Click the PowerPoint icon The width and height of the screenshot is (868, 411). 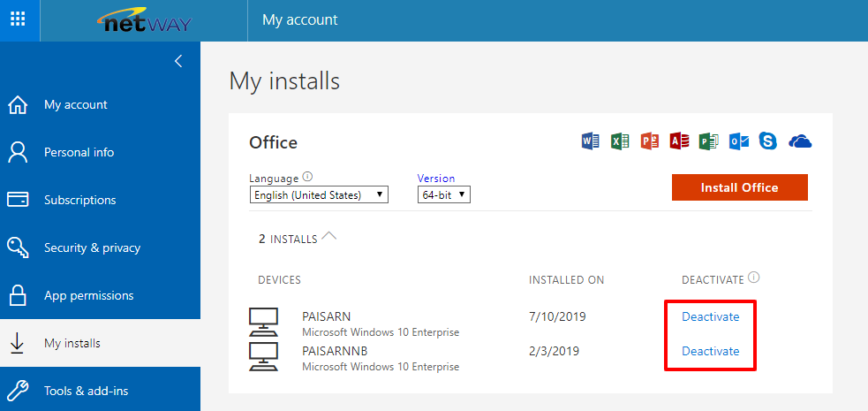click(650, 141)
